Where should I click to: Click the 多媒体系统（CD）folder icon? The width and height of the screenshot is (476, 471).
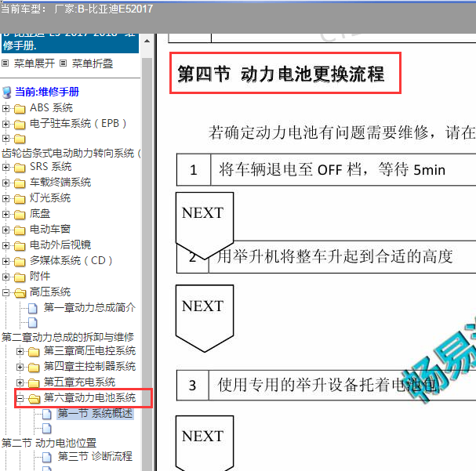click(x=20, y=262)
